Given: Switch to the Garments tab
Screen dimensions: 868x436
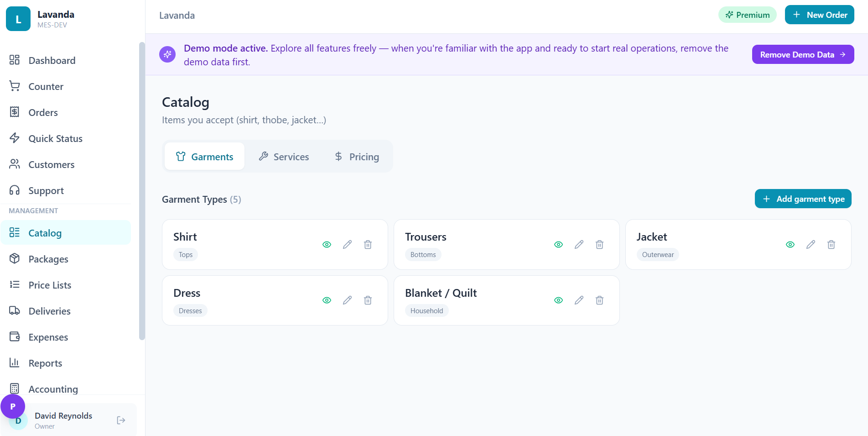Looking at the screenshot, I should click(204, 156).
